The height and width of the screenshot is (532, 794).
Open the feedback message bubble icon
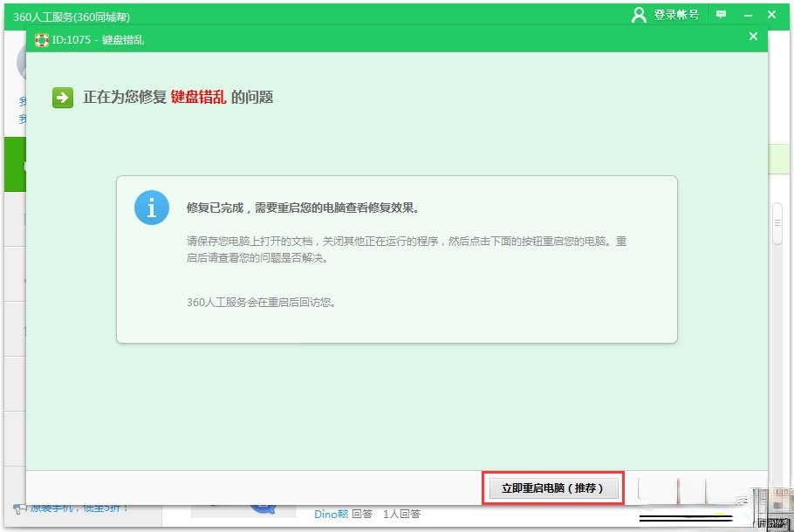721,15
